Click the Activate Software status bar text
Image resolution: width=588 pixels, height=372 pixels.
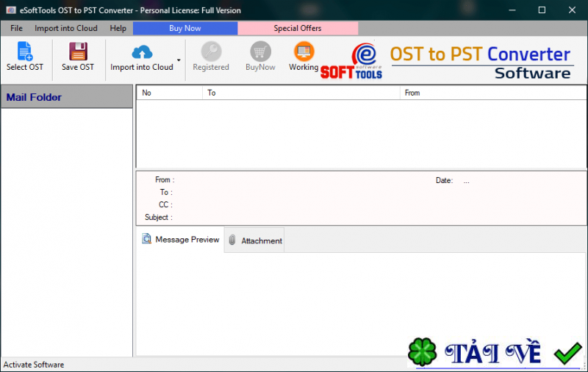pos(34,365)
